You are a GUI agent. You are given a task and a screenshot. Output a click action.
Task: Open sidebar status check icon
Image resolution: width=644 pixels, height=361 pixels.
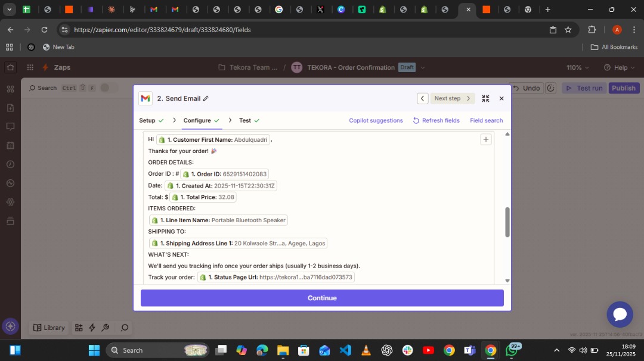pos(11,183)
